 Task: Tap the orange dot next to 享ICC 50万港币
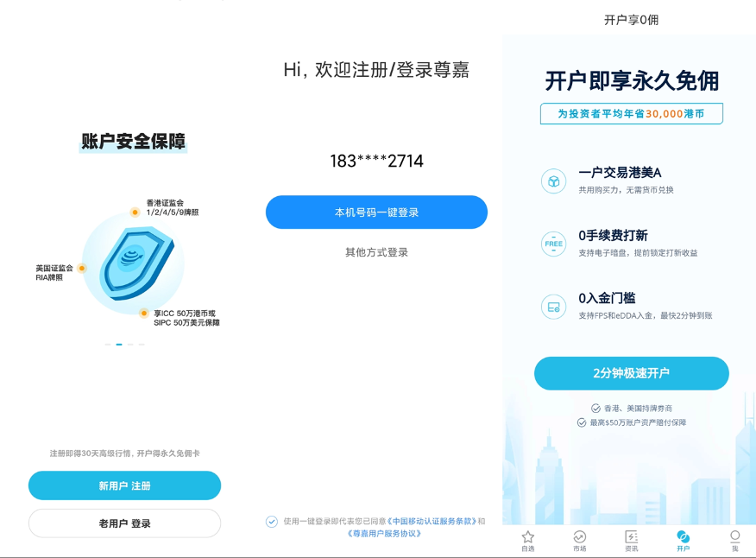point(143,314)
